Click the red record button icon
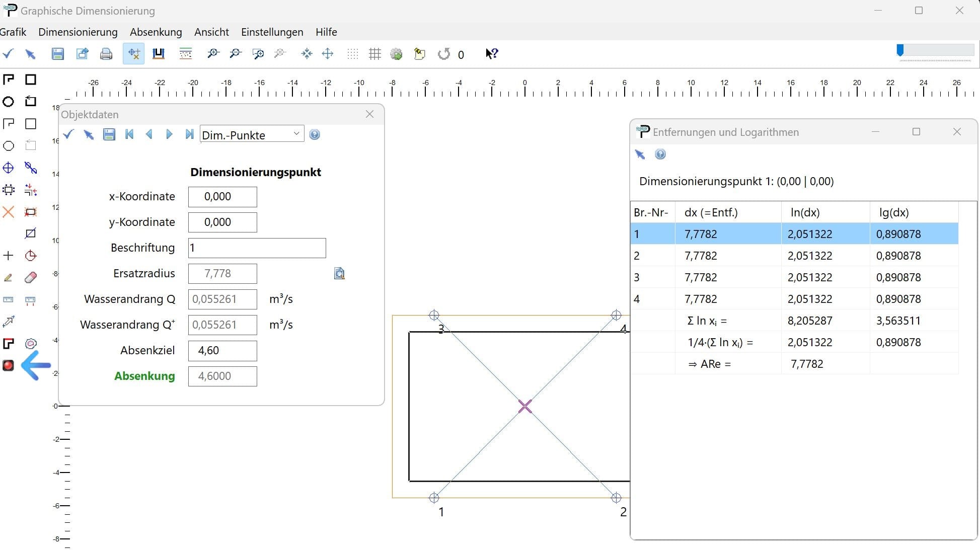The width and height of the screenshot is (980, 550). coord(8,366)
